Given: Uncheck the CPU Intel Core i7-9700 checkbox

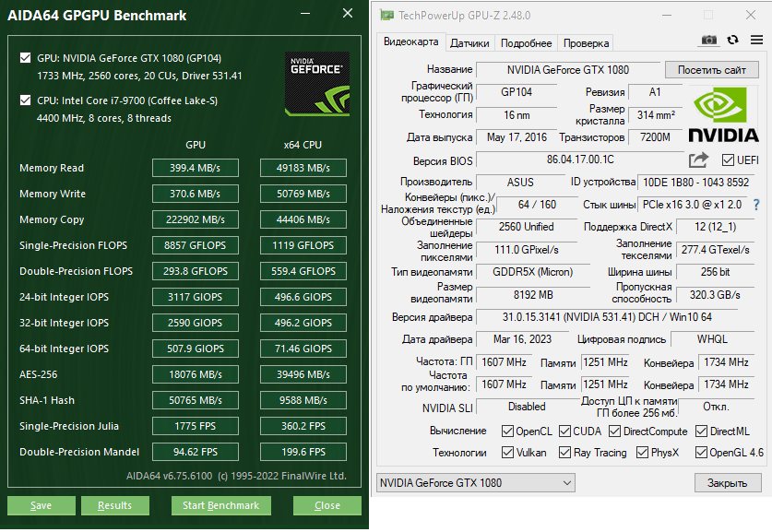Looking at the screenshot, I should (25, 100).
